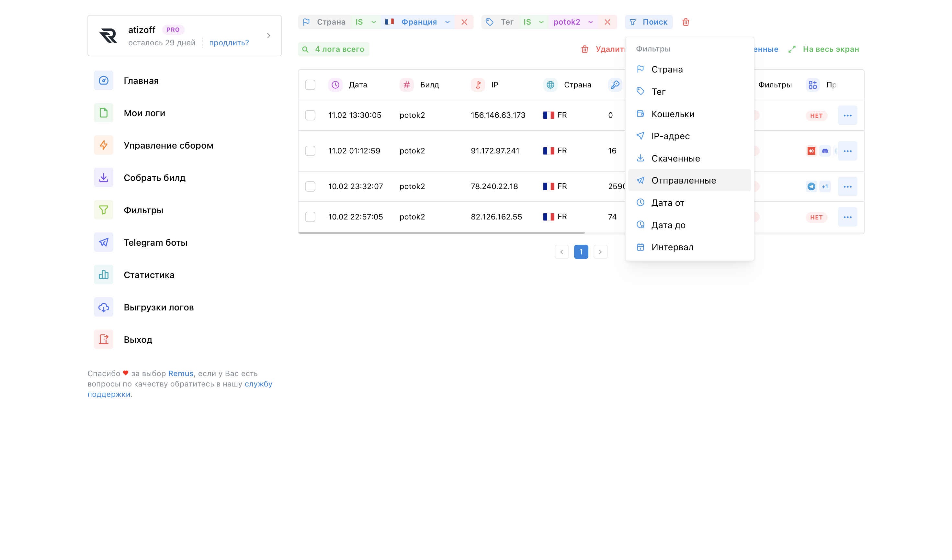Click the Выгрузки логов cloud icon
Image resolution: width=952 pixels, height=560 pixels.
coord(104,307)
